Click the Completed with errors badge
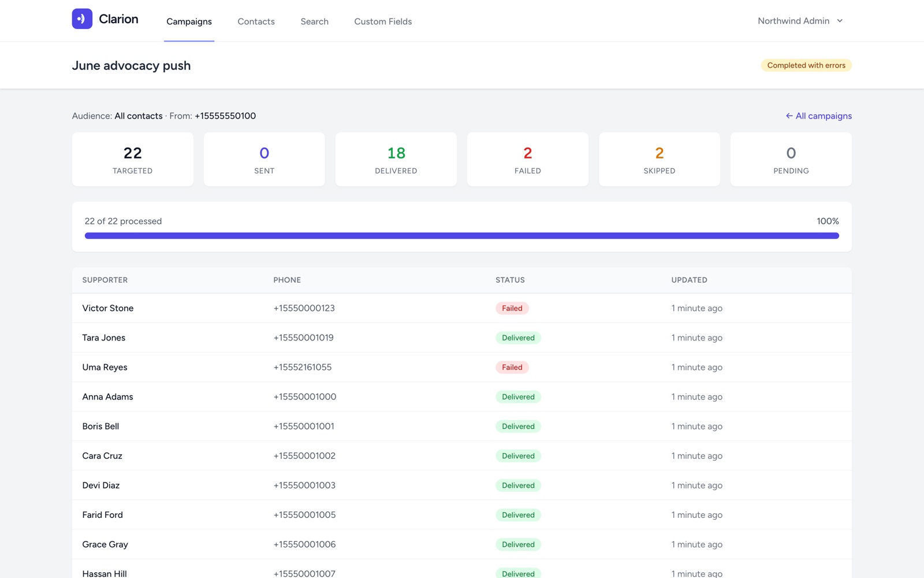 pyautogui.click(x=806, y=65)
